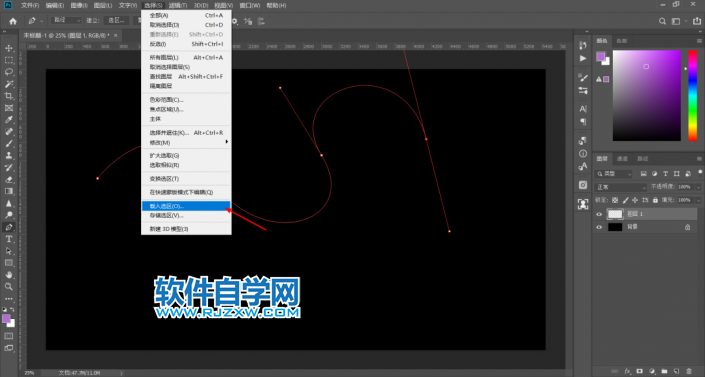This screenshot has width=705, height=377.
Task: Click the Home icon in options bar
Action: [13, 21]
